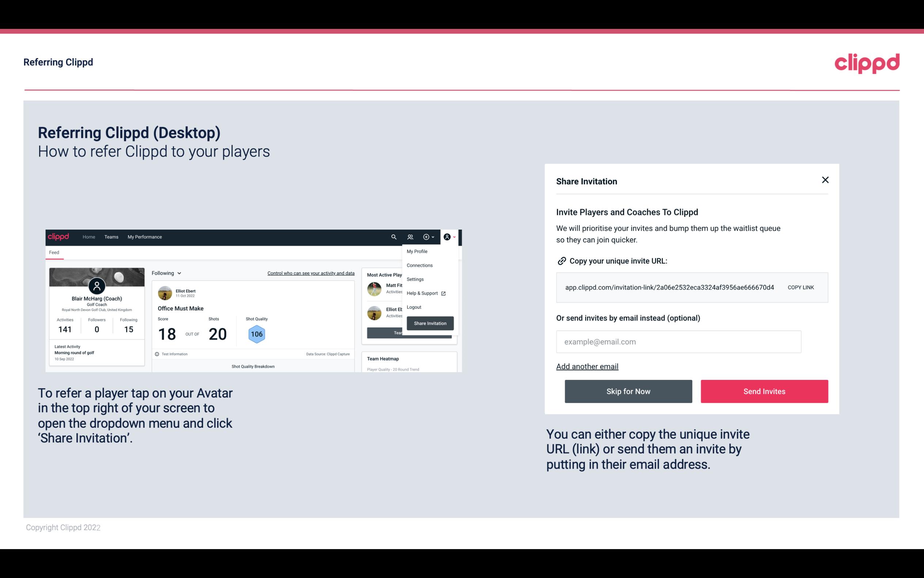Click the 'Send Invites' button
This screenshot has width=924, height=578.
tap(764, 391)
